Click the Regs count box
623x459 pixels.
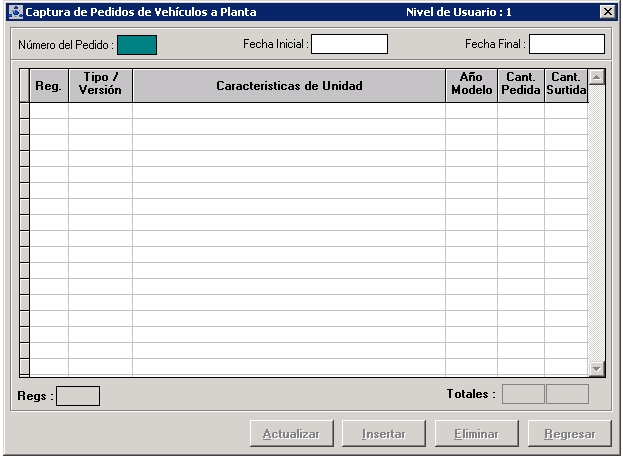pos(78,396)
